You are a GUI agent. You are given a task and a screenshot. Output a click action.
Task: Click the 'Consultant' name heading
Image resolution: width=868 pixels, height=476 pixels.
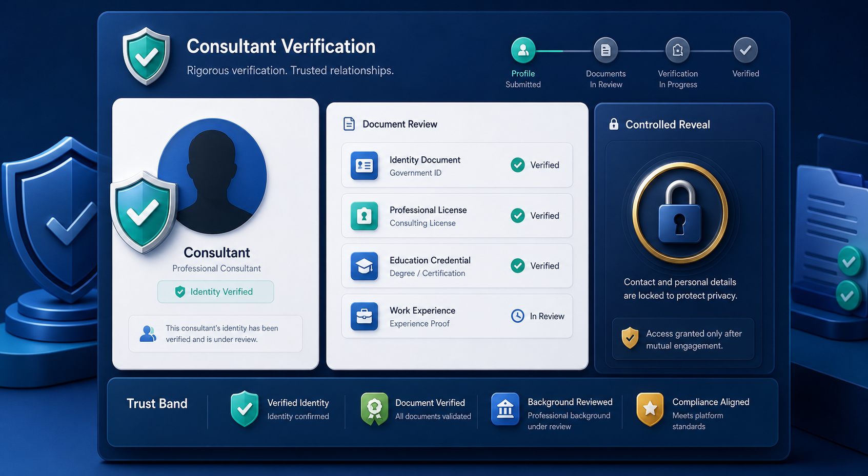pos(217,253)
